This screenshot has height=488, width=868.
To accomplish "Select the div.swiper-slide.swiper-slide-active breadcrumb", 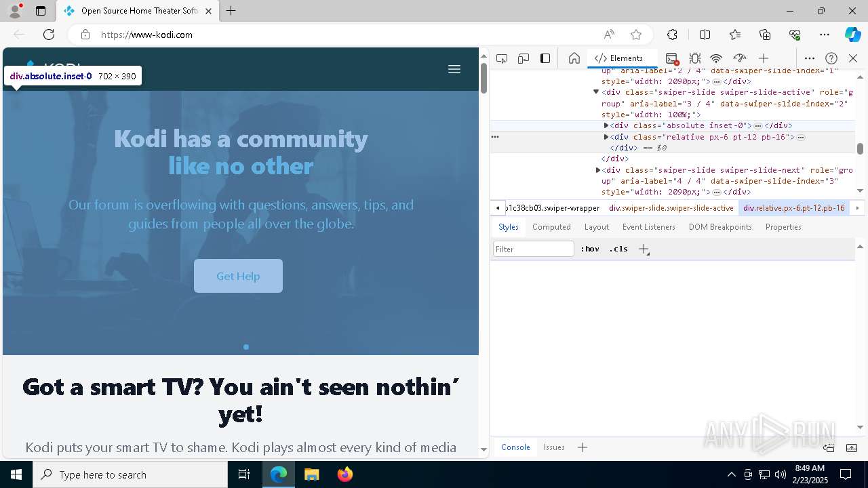I will click(x=671, y=208).
